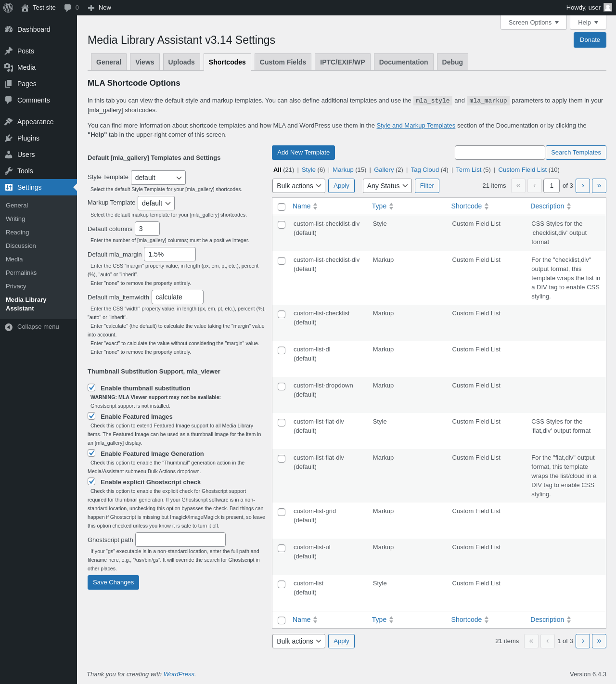616x684 pixels.
Task: Switch to the Views tab
Action: [x=145, y=62]
